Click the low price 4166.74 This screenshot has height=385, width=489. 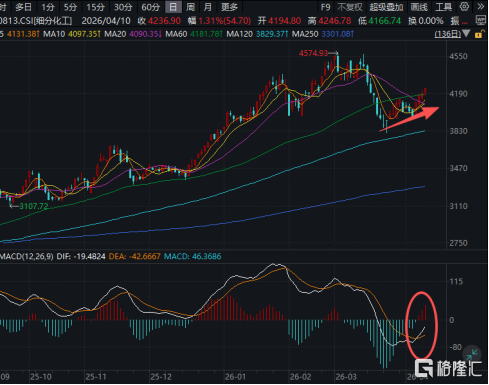[x=384, y=21]
